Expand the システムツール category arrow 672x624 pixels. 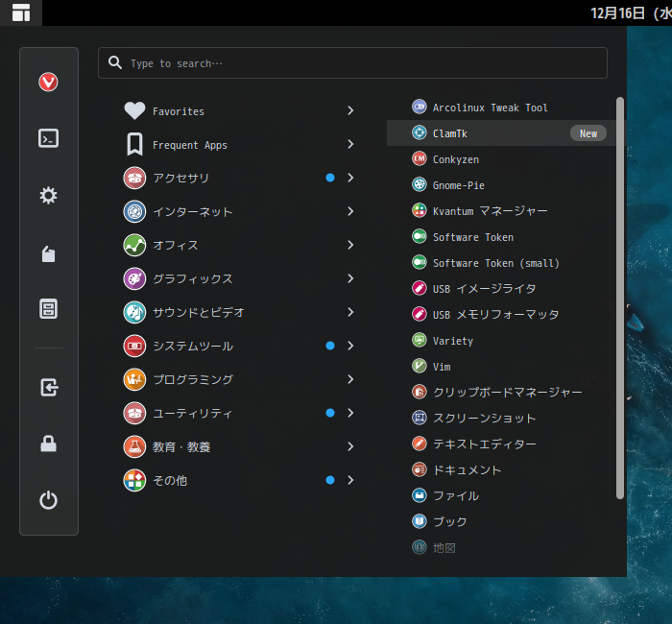click(350, 346)
